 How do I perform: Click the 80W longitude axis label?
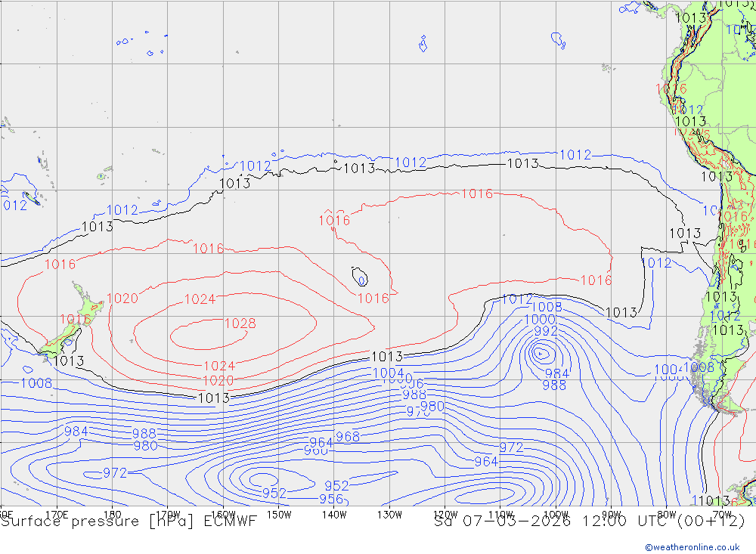coord(667,515)
